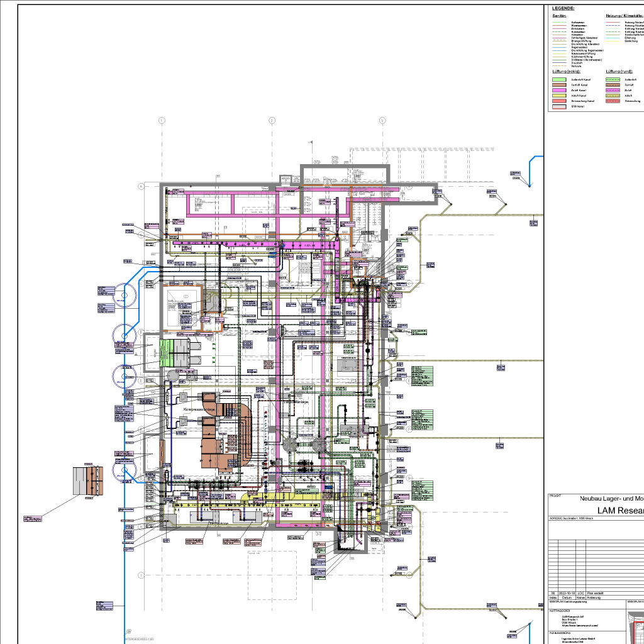Image resolution: width=644 pixels, height=644 pixels.
Task: Choose the yellow Abluft Kanal swatch
Action: pyautogui.click(x=560, y=96)
